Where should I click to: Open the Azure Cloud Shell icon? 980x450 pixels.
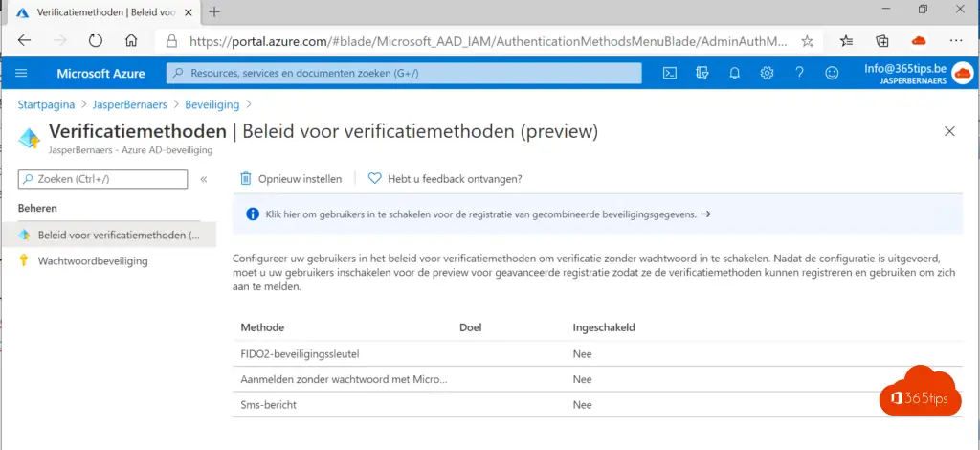671,73
